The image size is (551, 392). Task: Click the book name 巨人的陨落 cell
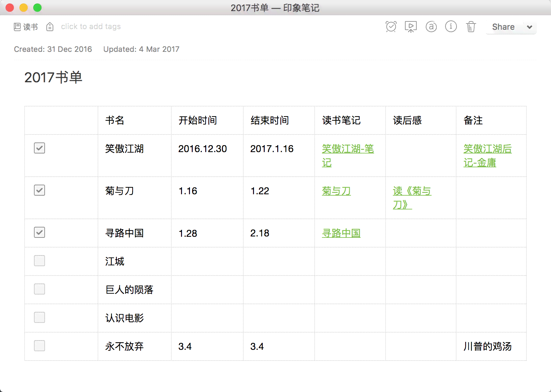point(135,290)
